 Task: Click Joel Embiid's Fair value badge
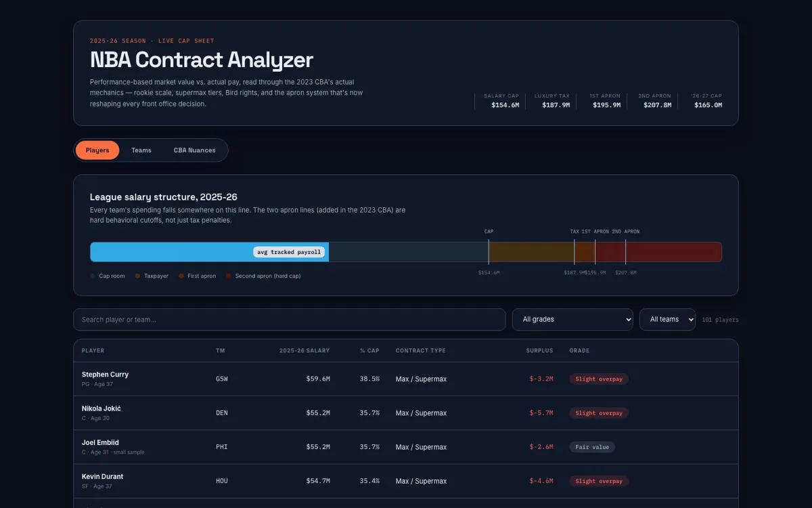click(592, 447)
